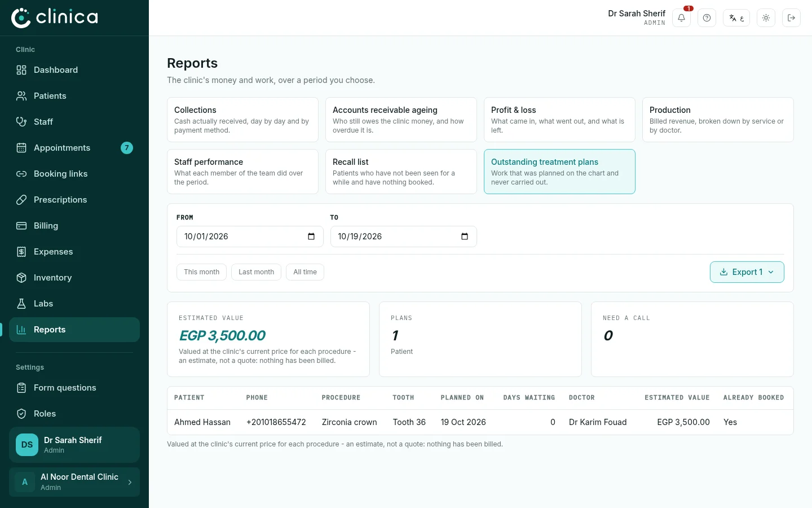Open Labs section
The height and width of the screenshot is (508, 812).
74,304
